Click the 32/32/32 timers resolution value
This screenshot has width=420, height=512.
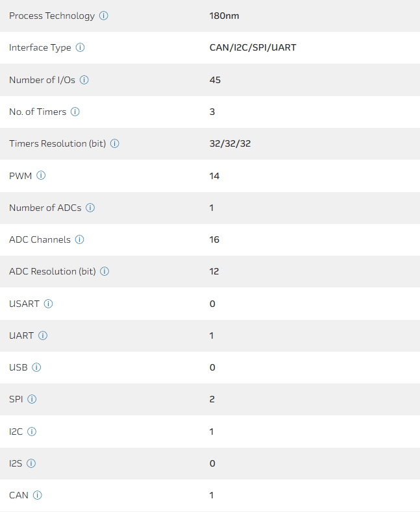(230, 143)
